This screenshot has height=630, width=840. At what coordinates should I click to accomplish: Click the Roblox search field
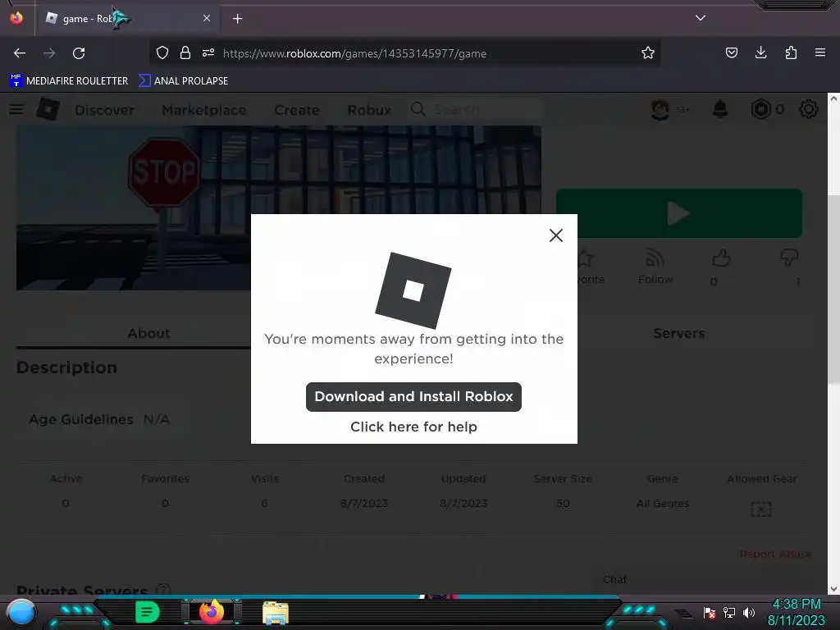477,109
